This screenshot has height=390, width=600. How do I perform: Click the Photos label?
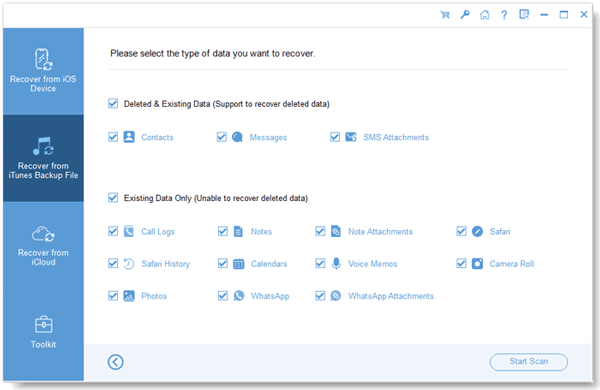click(154, 296)
